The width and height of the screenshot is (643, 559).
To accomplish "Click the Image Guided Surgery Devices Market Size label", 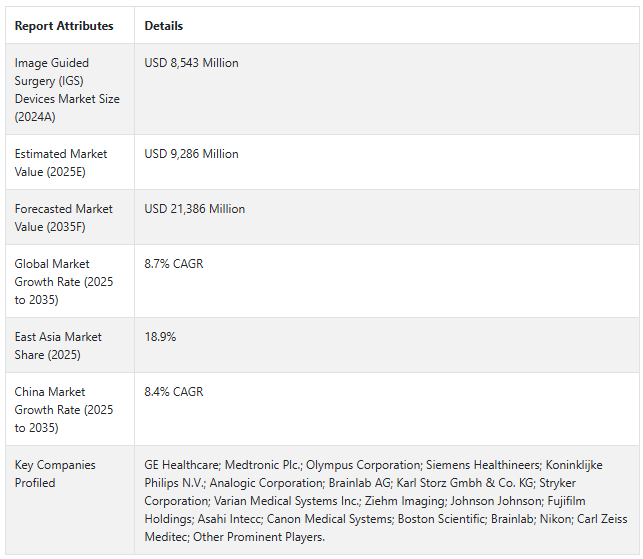I will coord(67,90).
